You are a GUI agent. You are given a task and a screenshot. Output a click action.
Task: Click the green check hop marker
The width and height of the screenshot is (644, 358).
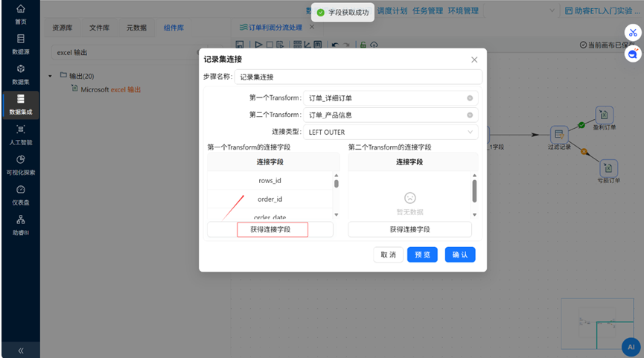click(581, 125)
